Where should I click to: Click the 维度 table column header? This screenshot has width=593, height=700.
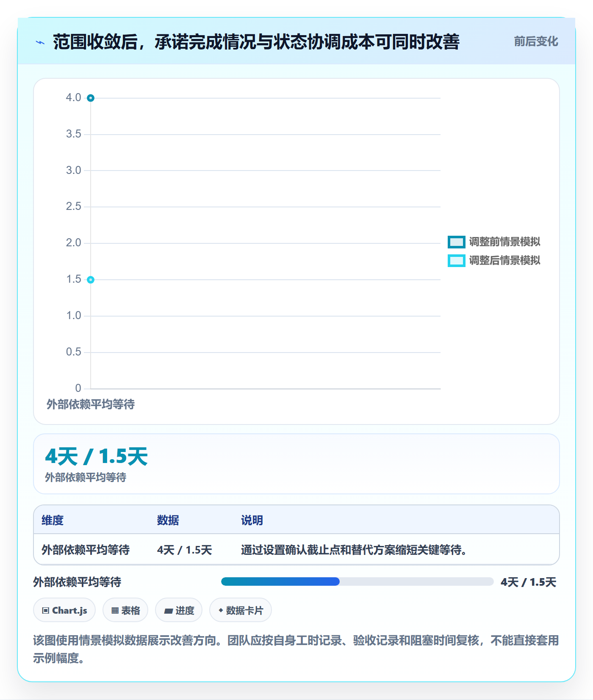pos(53,520)
